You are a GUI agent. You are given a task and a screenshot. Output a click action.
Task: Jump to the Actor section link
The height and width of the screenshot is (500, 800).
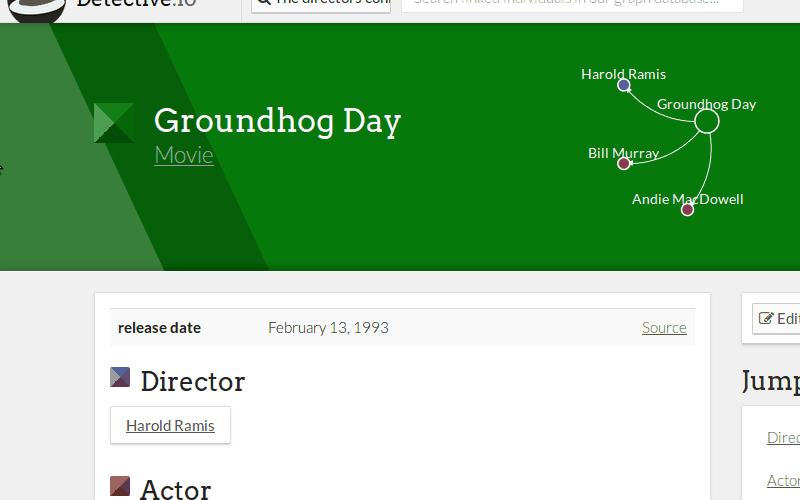(783, 481)
